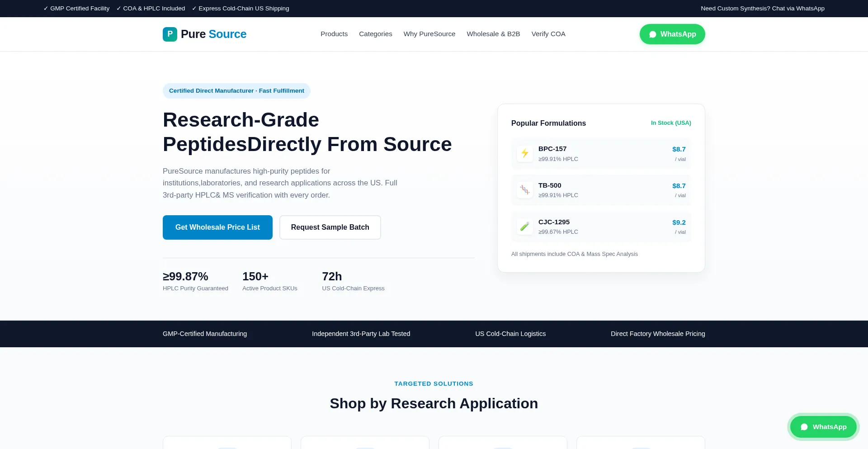Viewport: 868px width, 449px height.
Task: Open the Categories menu item
Action: [376, 34]
